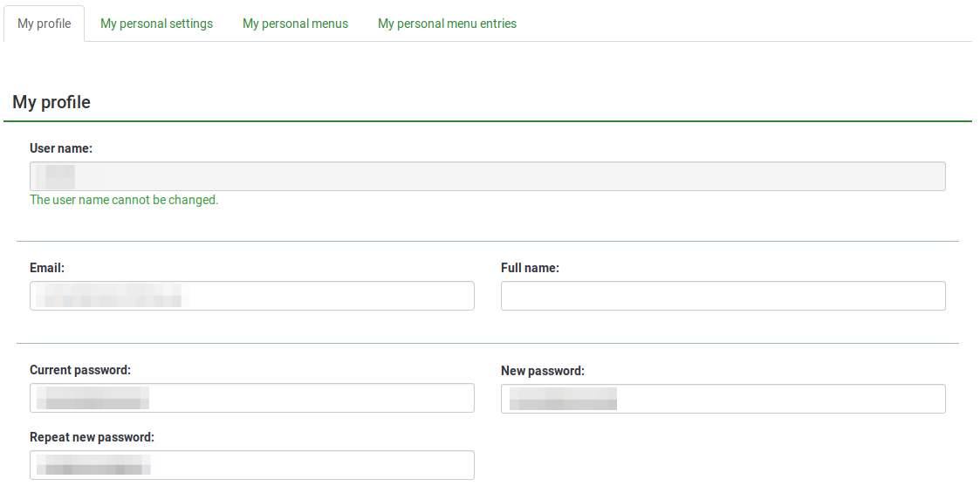Click the "user name cannot be changed" hint

click(124, 200)
